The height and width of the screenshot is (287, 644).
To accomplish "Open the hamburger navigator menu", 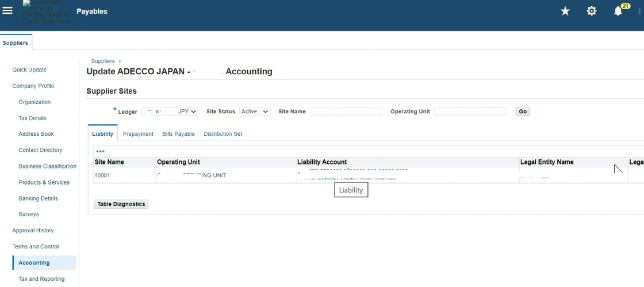I will 7,11.
